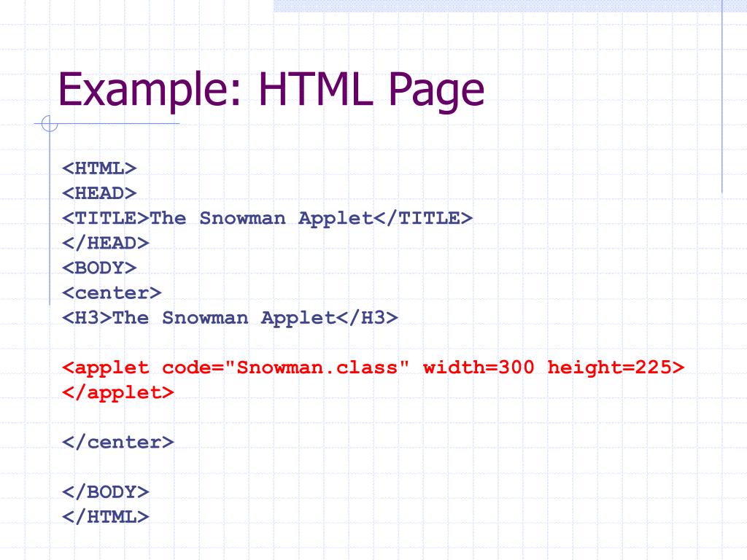Screen dimensions: 747x560
Task: Click the closing </center> tag line
Action: tap(117, 442)
